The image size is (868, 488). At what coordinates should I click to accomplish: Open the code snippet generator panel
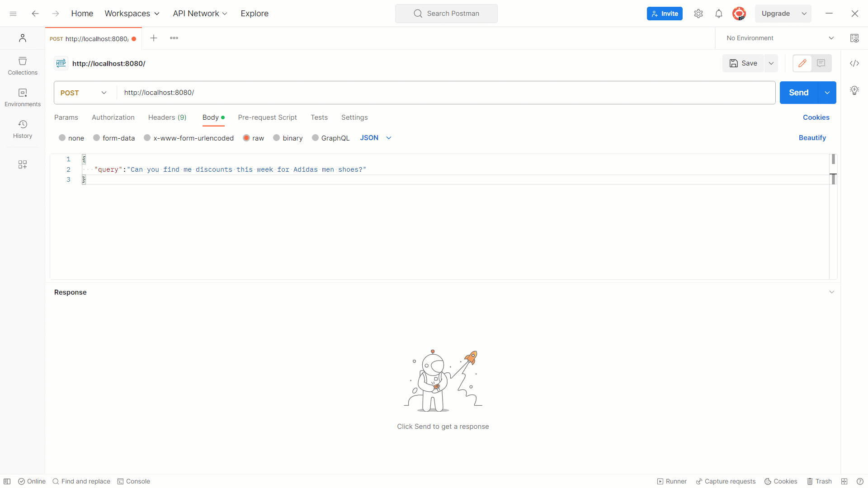point(854,63)
